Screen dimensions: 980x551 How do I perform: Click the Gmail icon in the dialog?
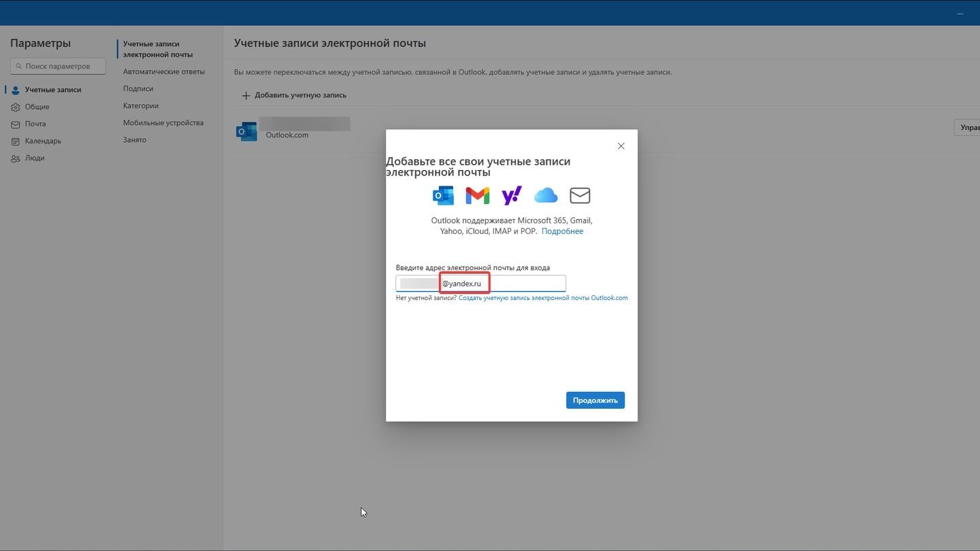478,195
